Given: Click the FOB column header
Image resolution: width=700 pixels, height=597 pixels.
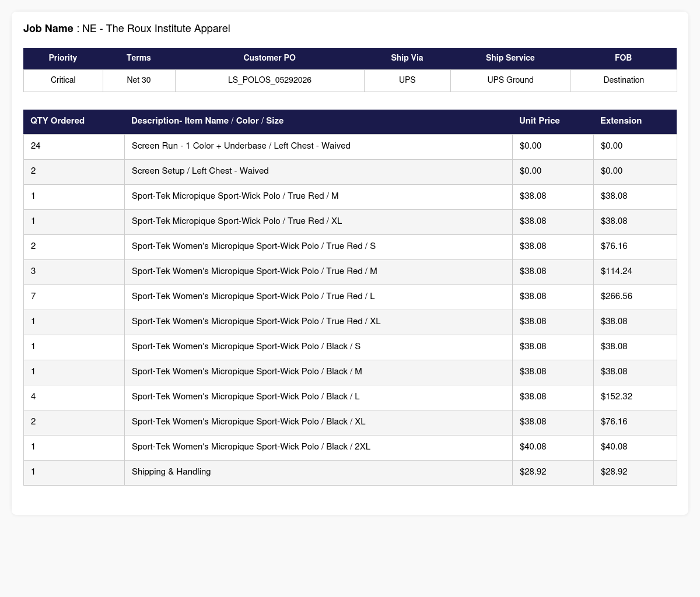Looking at the screenshot, I should 624,58.
